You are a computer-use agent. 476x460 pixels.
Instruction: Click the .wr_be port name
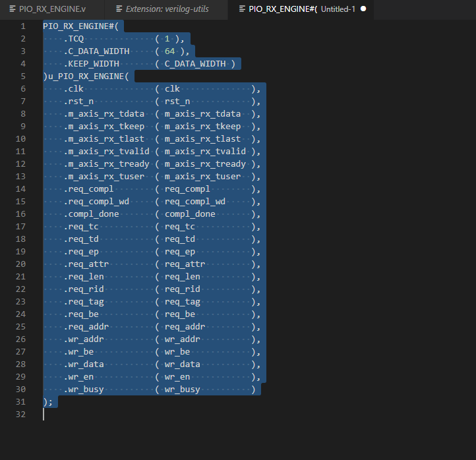click(78, 352)
